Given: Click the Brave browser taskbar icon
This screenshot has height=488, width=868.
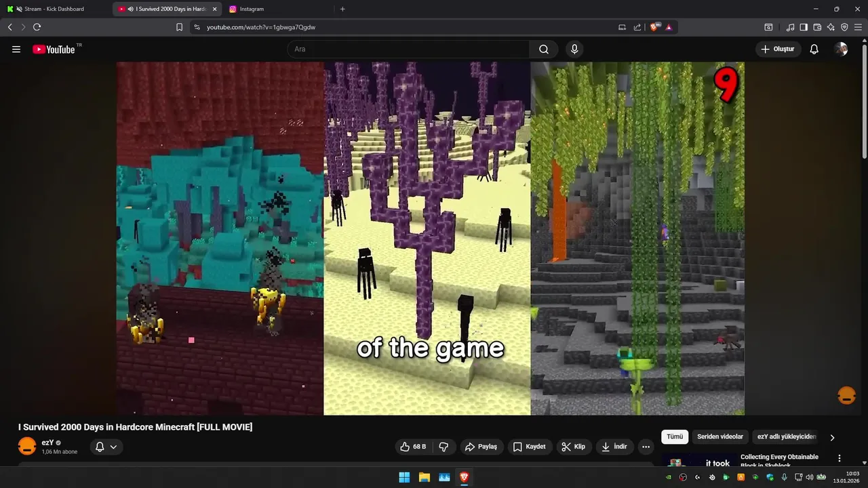Looking at the screenshot, I should point(465,477).
